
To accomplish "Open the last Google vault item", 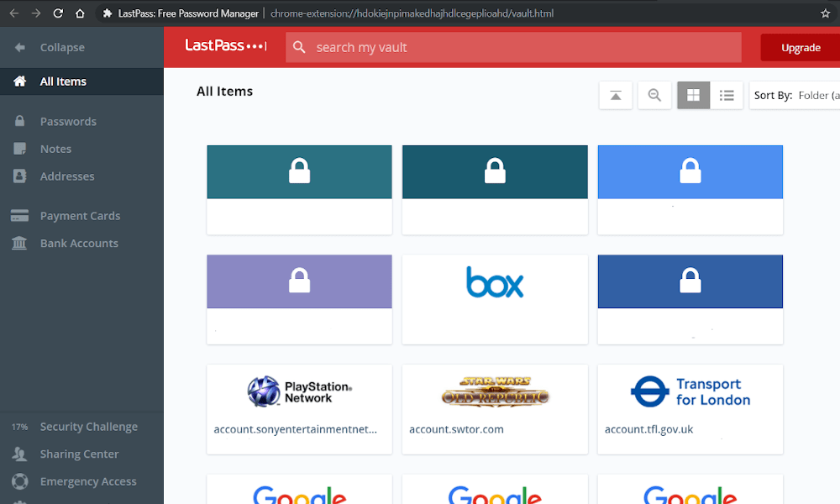I will point(690,489).
